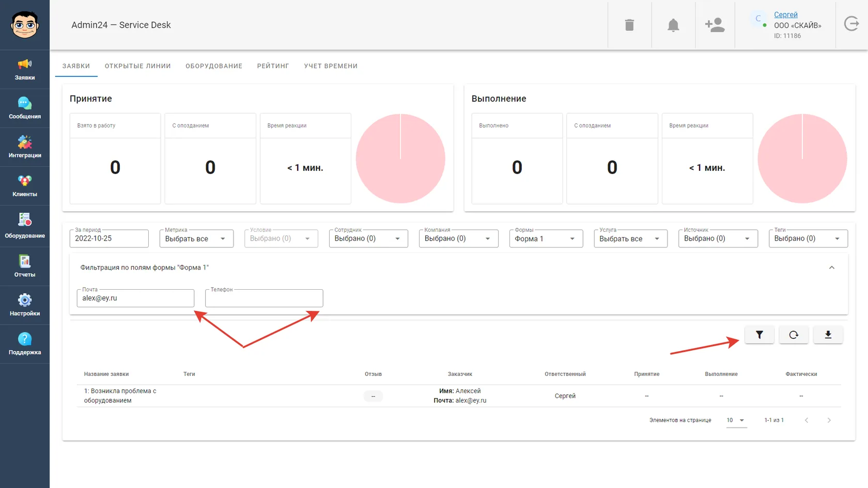
Task: Open the Настройки sidebar section
Action: point(25,305)
